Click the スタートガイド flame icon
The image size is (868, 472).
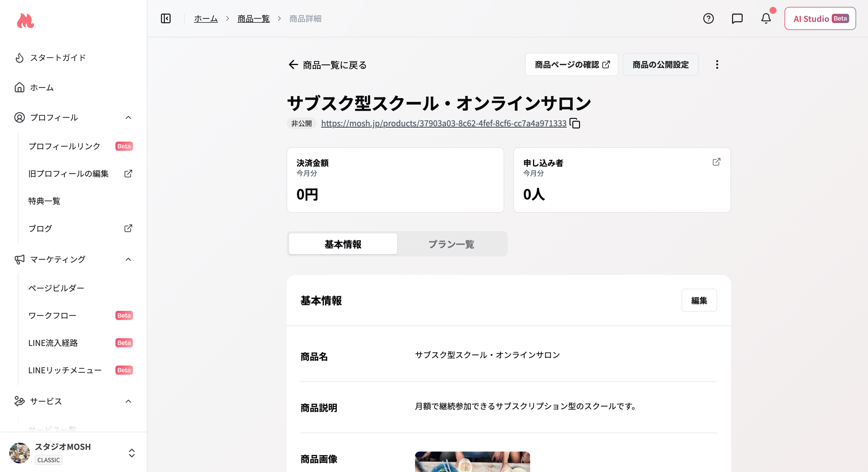tap(20, 58)
